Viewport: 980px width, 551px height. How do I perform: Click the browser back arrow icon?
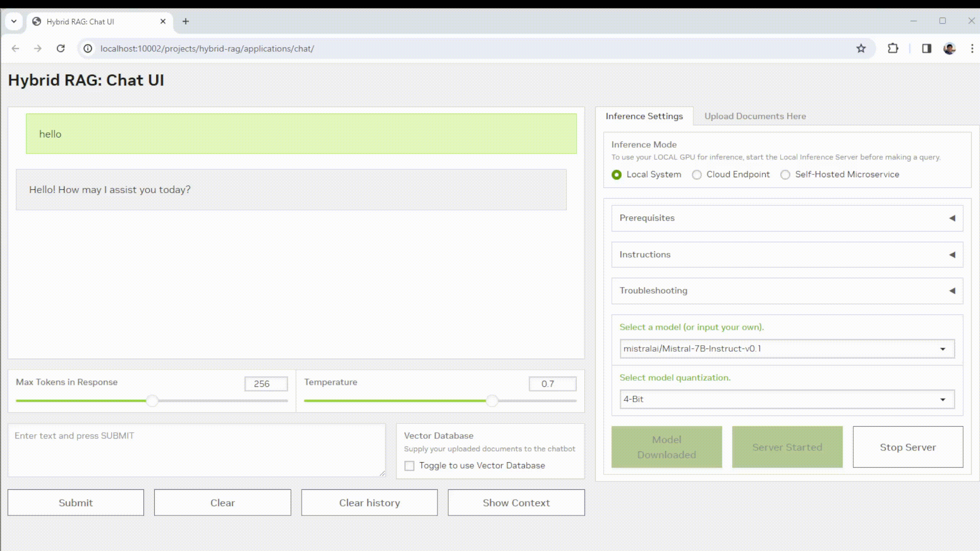click(x=15, y=49)
